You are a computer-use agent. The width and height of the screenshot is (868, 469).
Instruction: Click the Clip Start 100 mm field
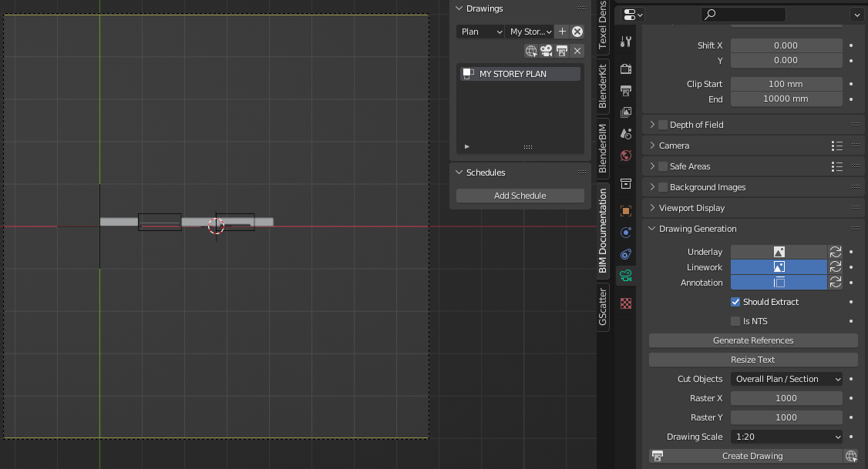click(x=786, y=84)
